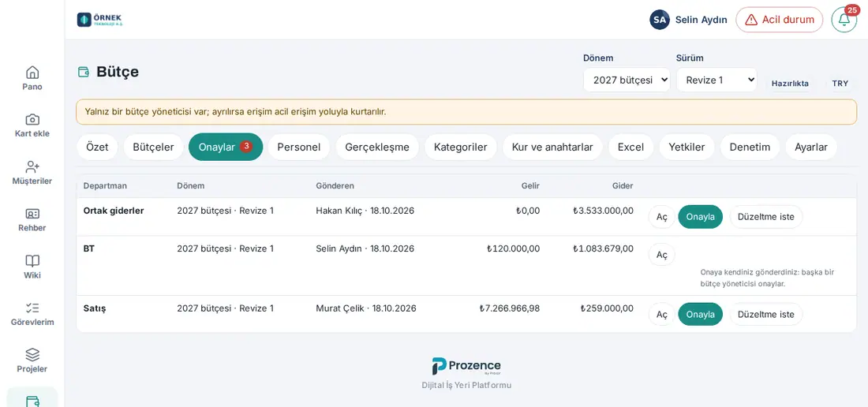Viewport: 868px width, 407px height.
Task: Click the Acil durum button
Action: tap(780, 20)
